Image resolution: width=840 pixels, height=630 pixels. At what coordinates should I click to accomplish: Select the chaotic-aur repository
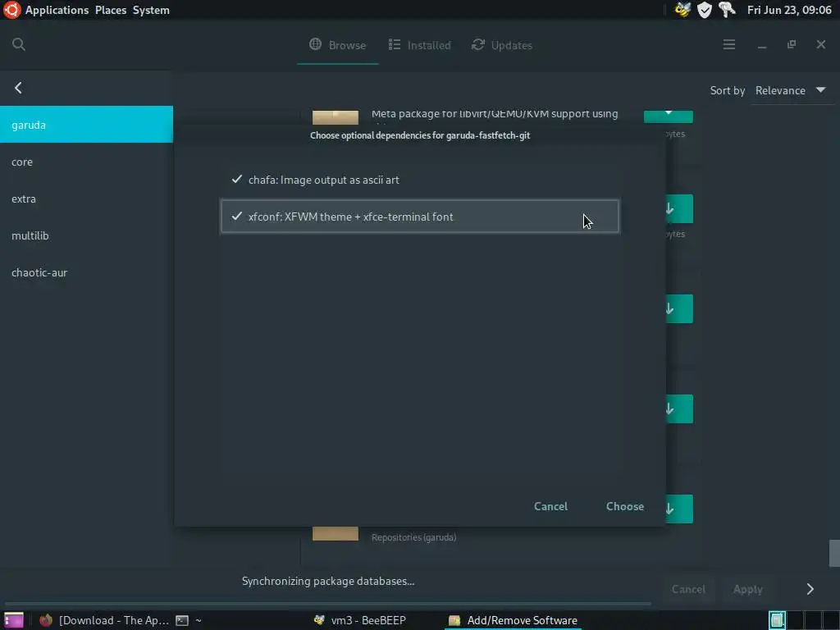click(86, 272)
